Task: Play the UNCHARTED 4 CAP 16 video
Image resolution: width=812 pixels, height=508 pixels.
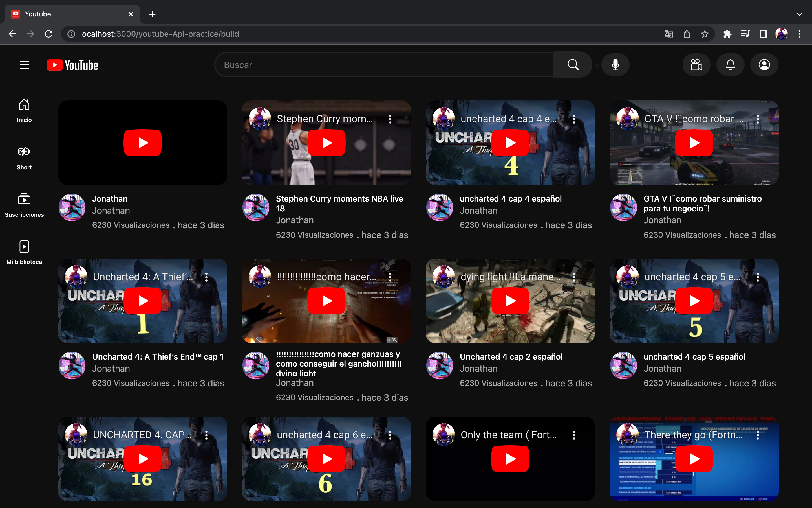Action: [143, 459]
